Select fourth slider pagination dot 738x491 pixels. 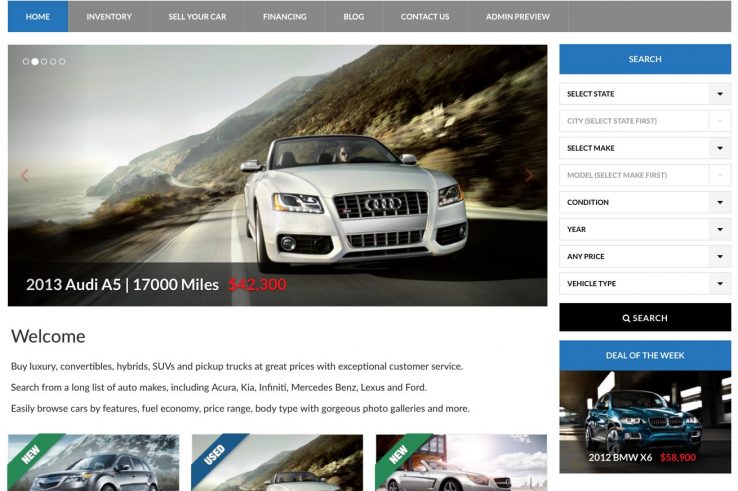tap(53, 61)
